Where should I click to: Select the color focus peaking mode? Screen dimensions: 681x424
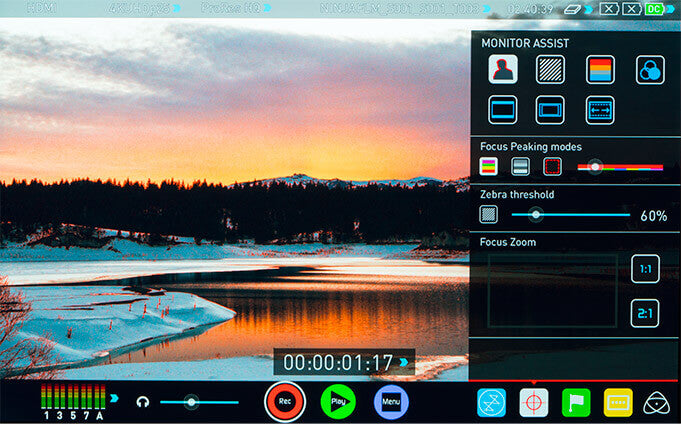pyautogui.click(x=489, y=167)
